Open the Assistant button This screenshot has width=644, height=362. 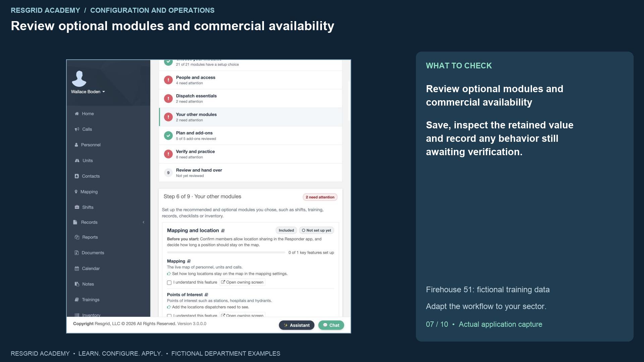click(297, 325)
